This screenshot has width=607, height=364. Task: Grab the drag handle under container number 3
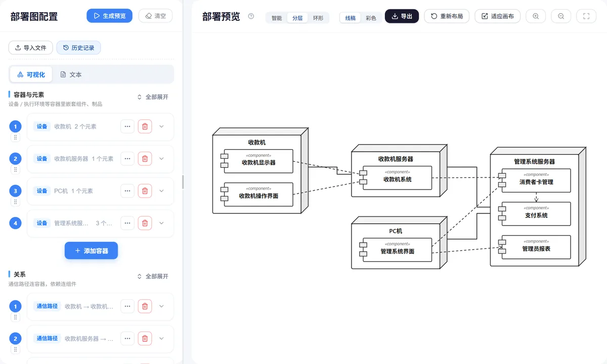pyautogui.click(x=15, y=202)
